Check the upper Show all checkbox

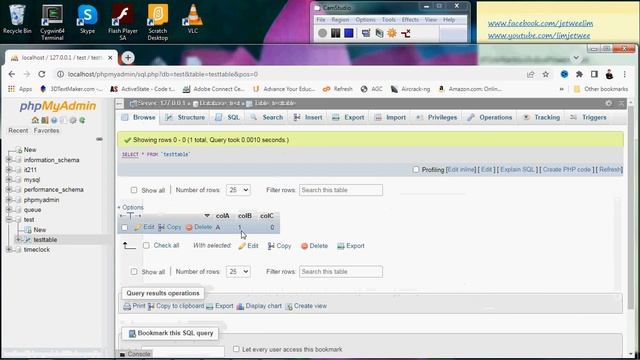[134, 190]
